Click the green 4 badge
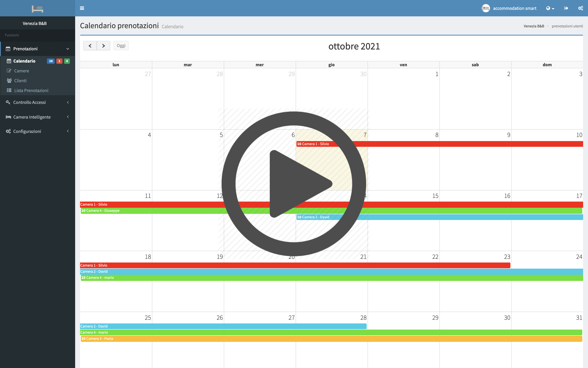The width and height of the screenshot is (588, 368). pos(67,61)
